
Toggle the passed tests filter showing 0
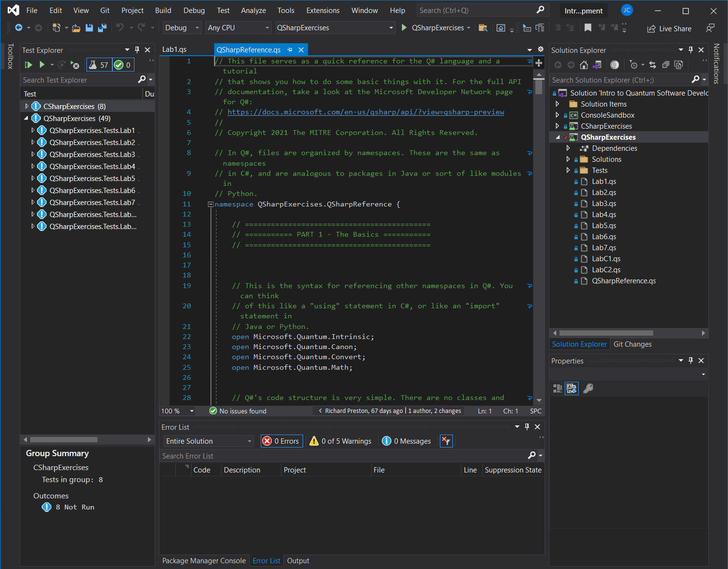pyautogui.click(x=123, y=65)
